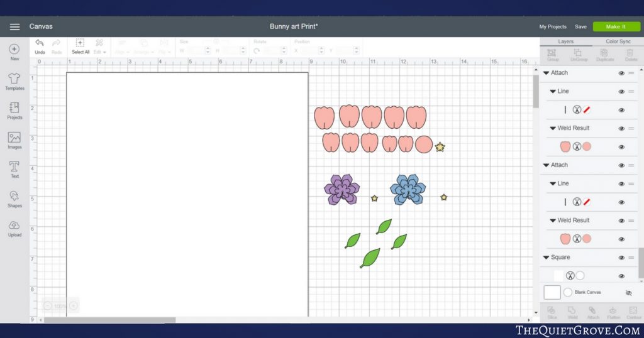Toggle visibility of the first Weld Result group
The width and height of the screenshot is (644, 338).
click(x=621, y=128)
